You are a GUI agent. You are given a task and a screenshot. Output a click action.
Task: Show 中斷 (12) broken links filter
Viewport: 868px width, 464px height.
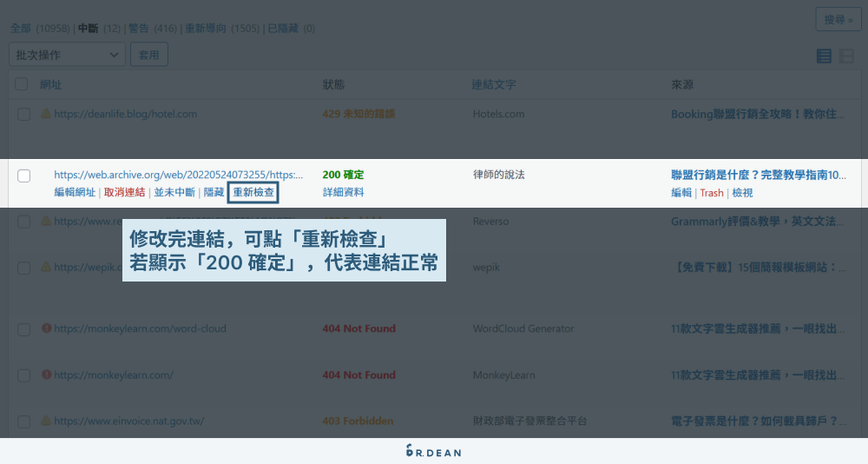[x=99, y=29]
